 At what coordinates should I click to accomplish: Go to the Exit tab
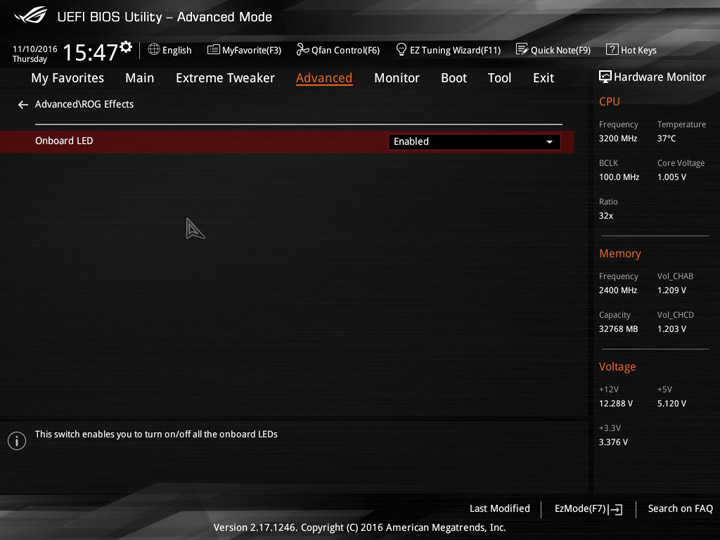(543, 78)
